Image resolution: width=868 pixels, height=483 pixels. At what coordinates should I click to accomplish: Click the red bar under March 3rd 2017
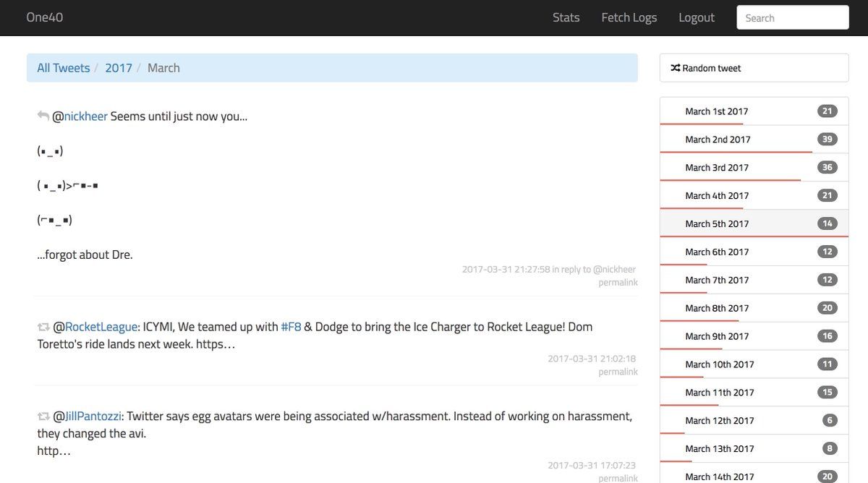coord(730,180)
